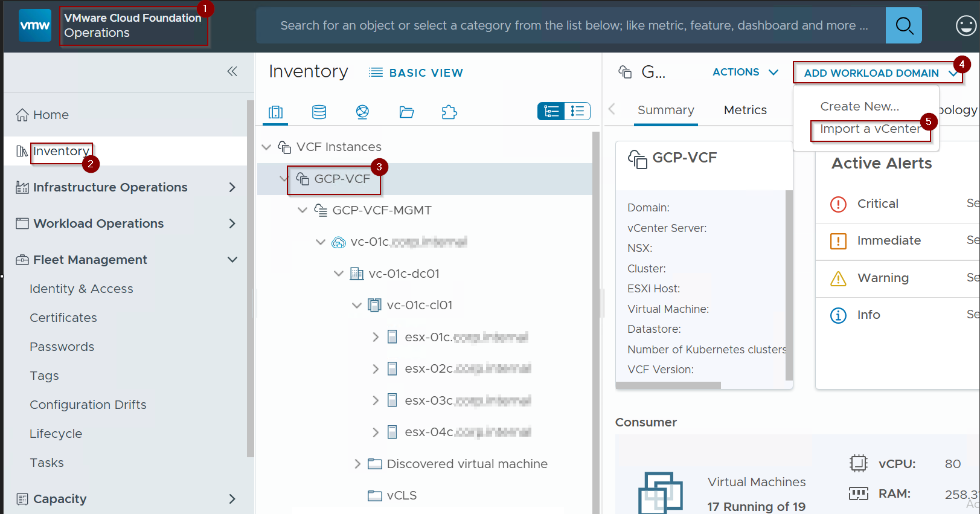
Task: Switch to the tree hierarchy view toggle
Action: pos(551,111)
